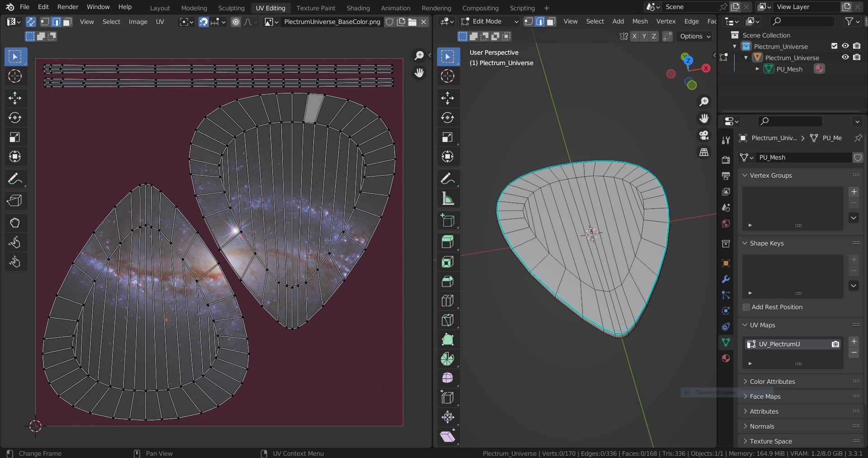
Task: Collapse the Vertex Groups panel
Action: [745, 175]
